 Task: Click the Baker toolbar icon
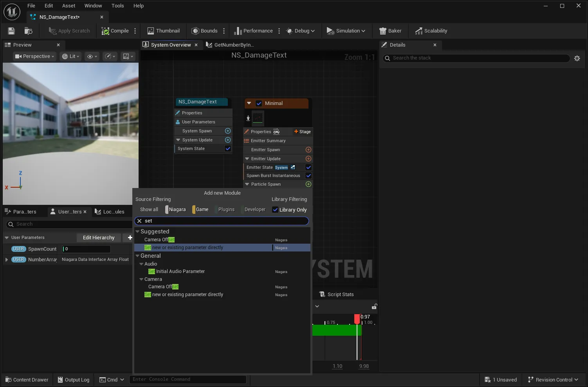390,31
